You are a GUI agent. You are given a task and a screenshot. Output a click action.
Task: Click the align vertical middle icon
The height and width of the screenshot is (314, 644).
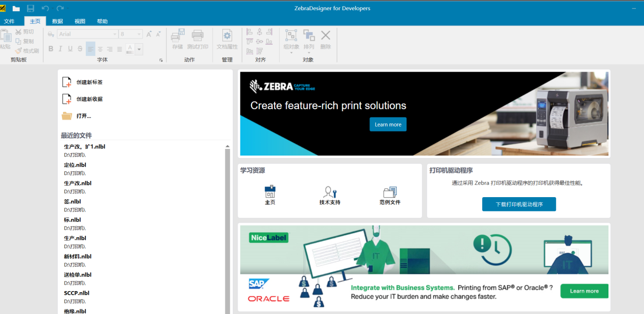tap(260, 42)
